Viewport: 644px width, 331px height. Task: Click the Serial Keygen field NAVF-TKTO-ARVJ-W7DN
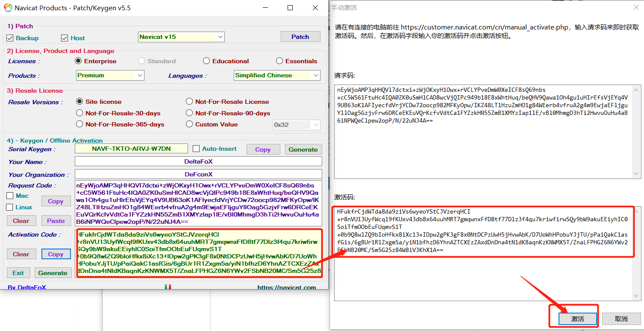(x=131, y=149)
